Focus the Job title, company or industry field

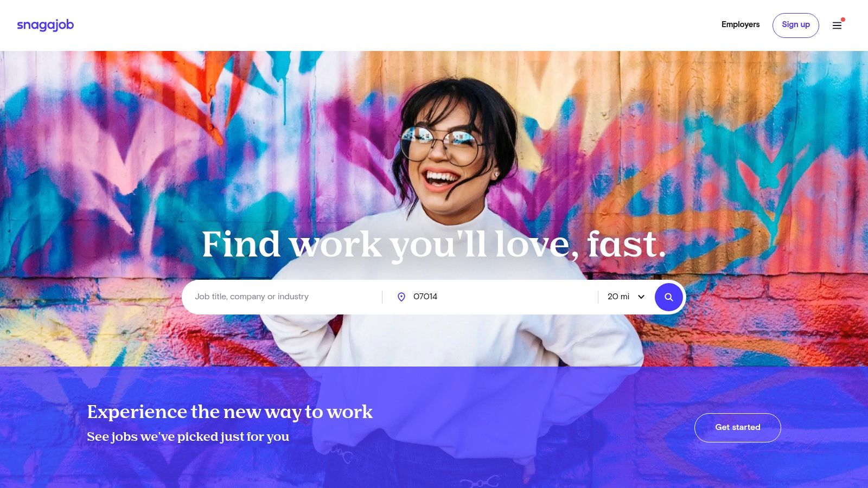coord(285,297)
